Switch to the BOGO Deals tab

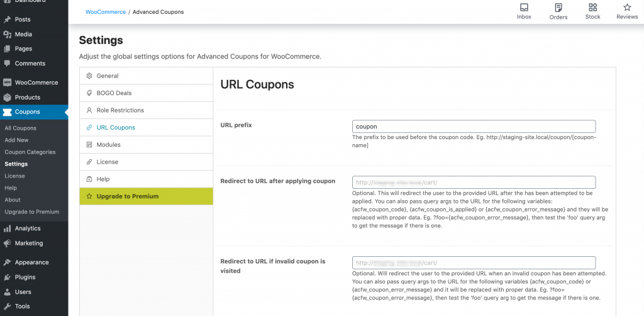click(146, 93)
